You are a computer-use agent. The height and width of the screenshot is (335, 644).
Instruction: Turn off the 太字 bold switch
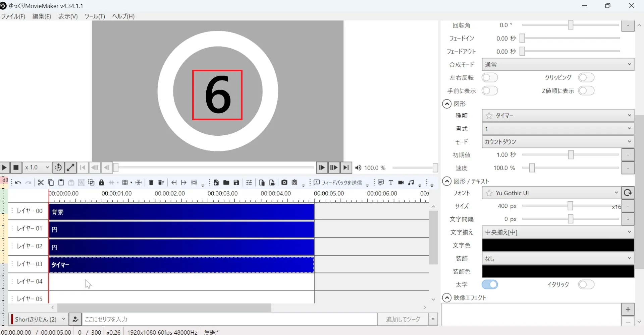[490, 285]
